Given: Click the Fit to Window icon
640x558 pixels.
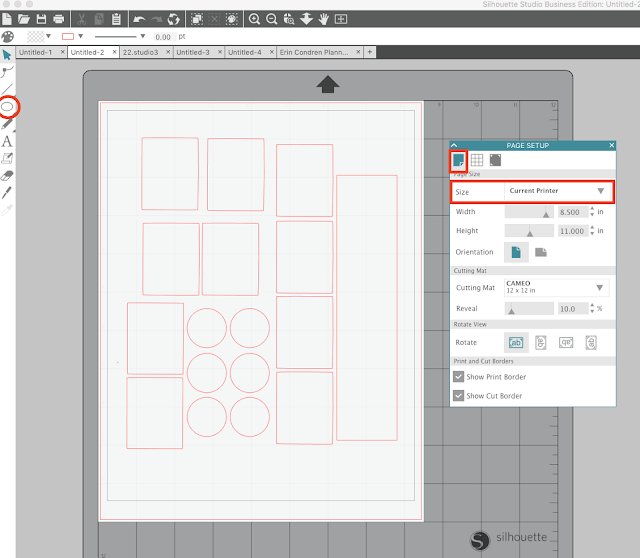Looking at the screenshot, I should (x=341, y=19).
